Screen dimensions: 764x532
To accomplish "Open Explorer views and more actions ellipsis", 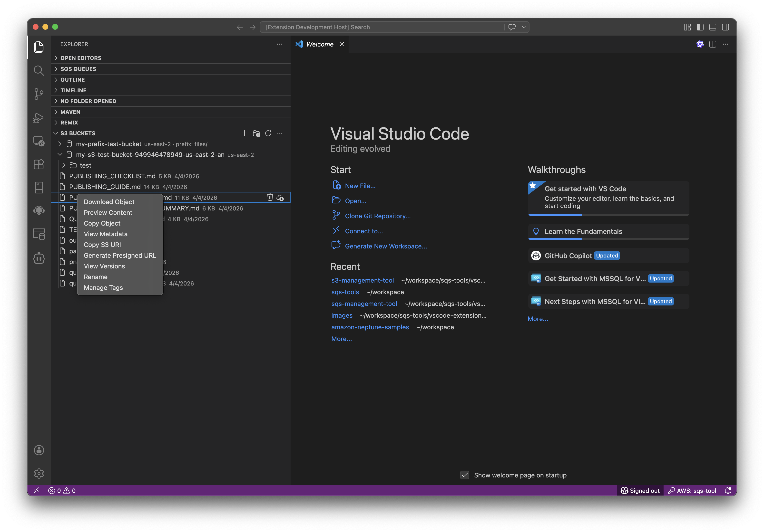I will click(279, 44).
